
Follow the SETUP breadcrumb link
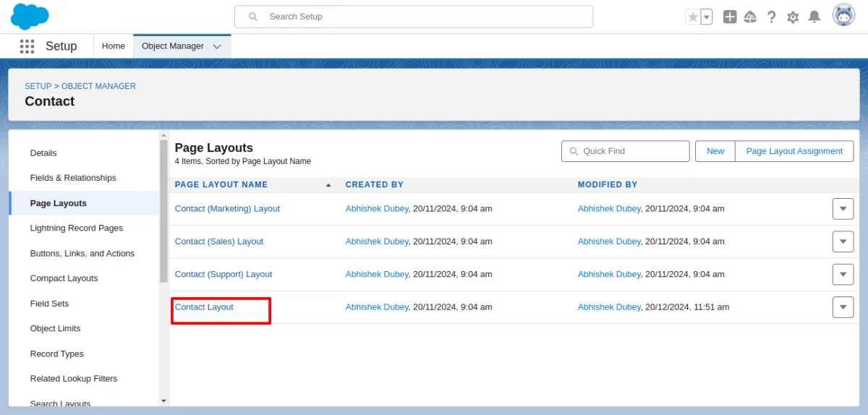point(38,86)
